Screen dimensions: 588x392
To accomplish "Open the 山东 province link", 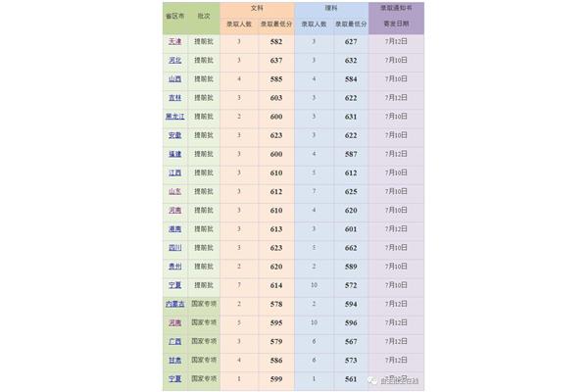I will (x=174, y=192).
